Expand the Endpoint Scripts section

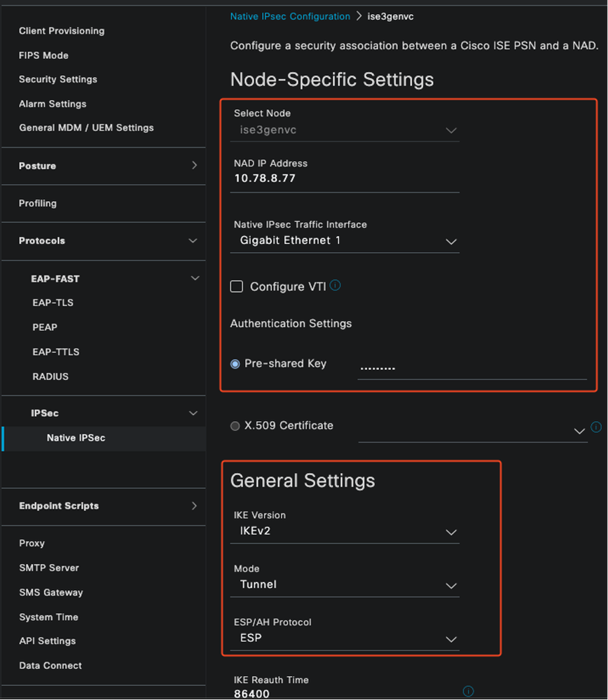click(x=194, y=506)
